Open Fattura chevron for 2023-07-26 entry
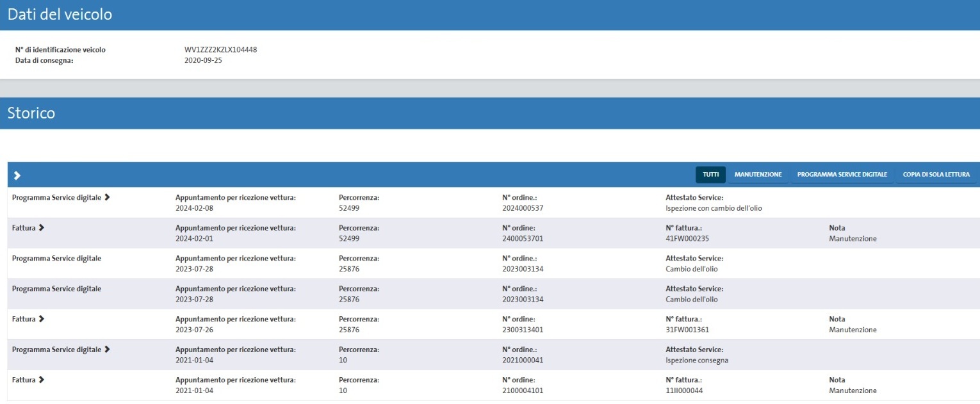 point(42,319)
